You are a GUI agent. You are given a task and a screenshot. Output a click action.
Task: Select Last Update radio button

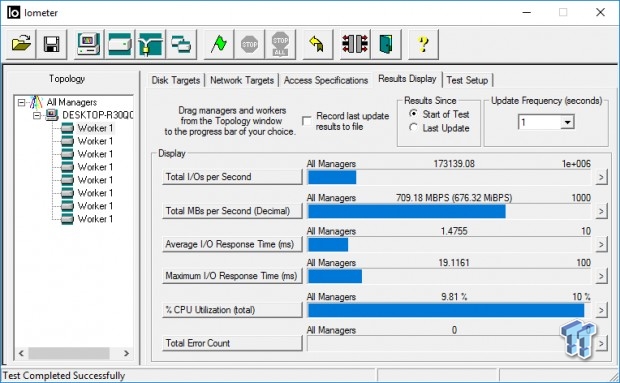pos(414,128)
